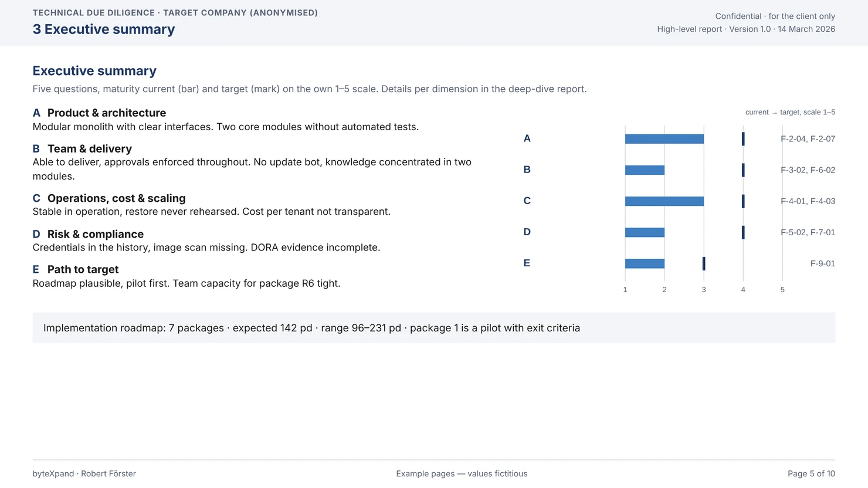This screenshot has width=868, height=488.
Task: Select the "Implementation roadmap: 7 packages" summary box
Action: click(x=434, y=328)
